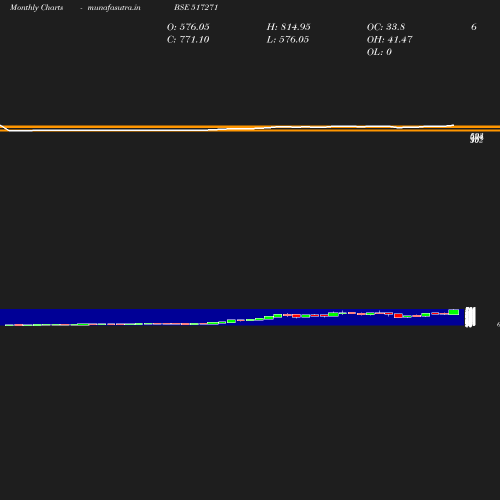Click the OC 33.8 reading
This screenshot has width=500, height=500.
tap(386, 27)
